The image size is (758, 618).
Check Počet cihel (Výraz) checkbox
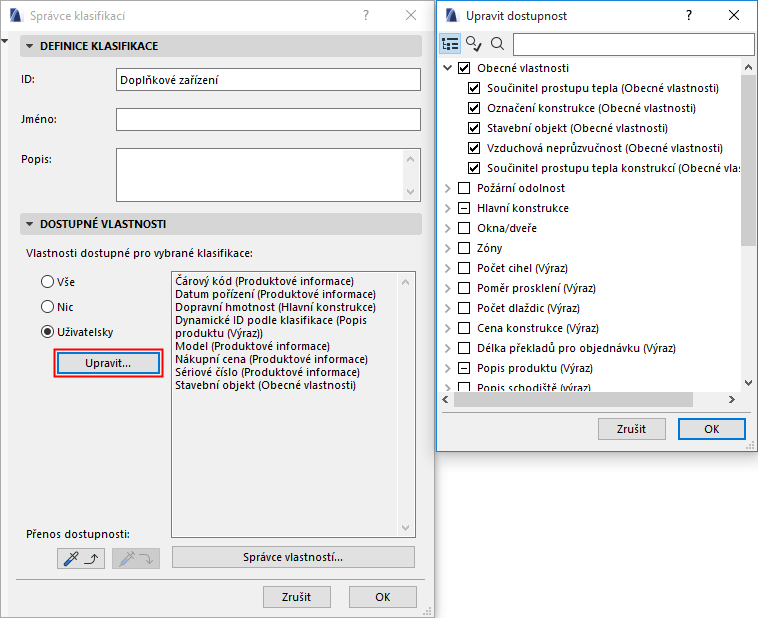464,268
